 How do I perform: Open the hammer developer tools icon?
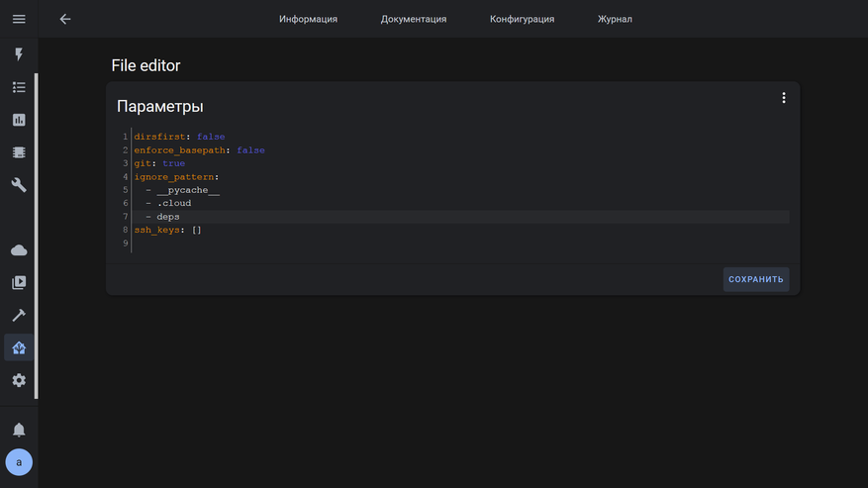[x=19, y=315]
